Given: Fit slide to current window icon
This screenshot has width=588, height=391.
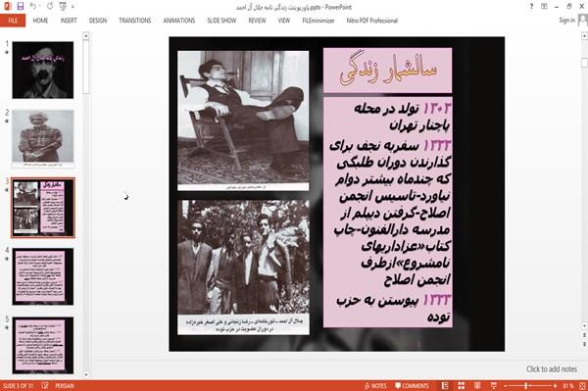Looking at the screenshot, I should click(x=582, y=386).
